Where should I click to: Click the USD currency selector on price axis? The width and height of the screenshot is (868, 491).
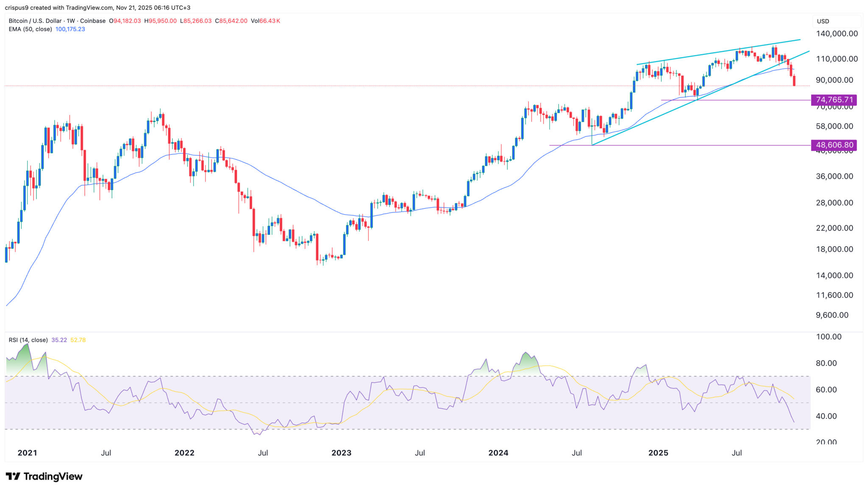[823, 21]
